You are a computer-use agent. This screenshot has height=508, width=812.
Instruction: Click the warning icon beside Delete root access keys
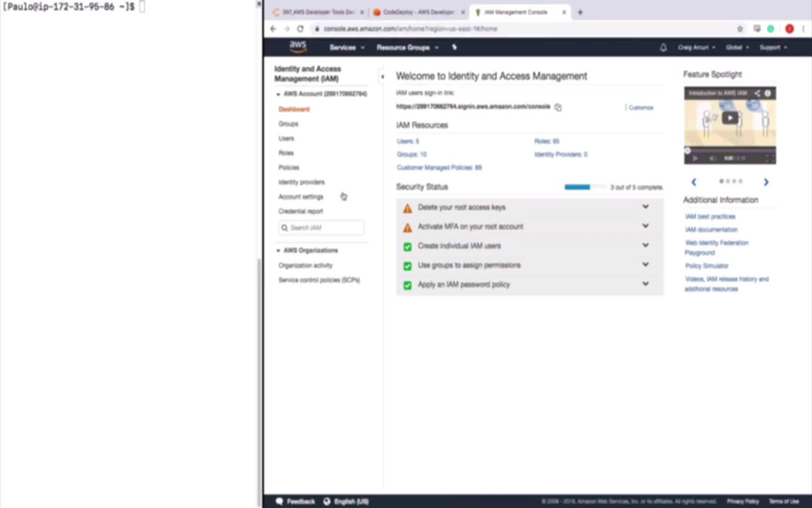point(407,208)
